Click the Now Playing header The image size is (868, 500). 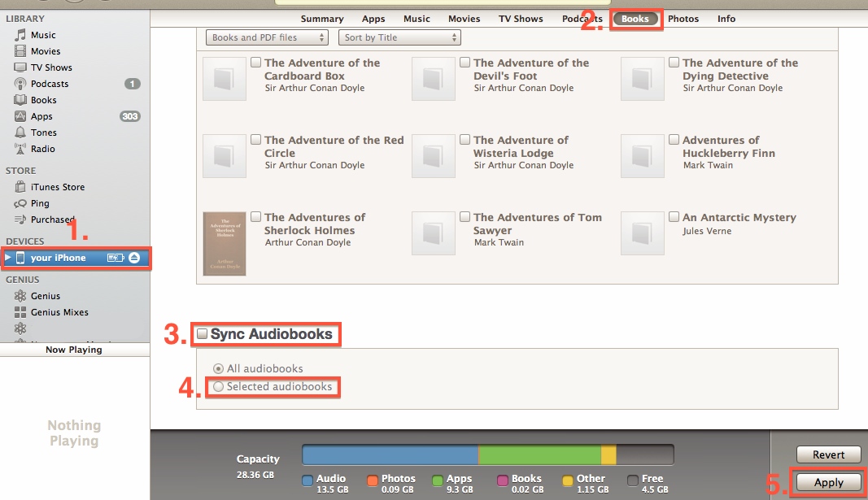74,350
